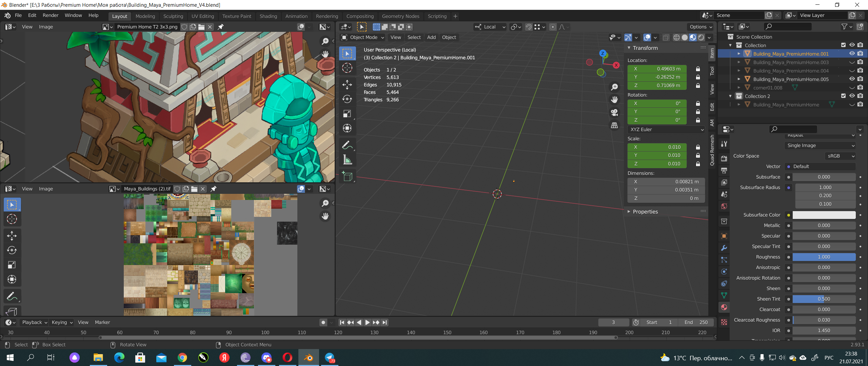Unlink the Maya_Buildings (2).tif image
The image size is (868, 366).
[203, 189]
